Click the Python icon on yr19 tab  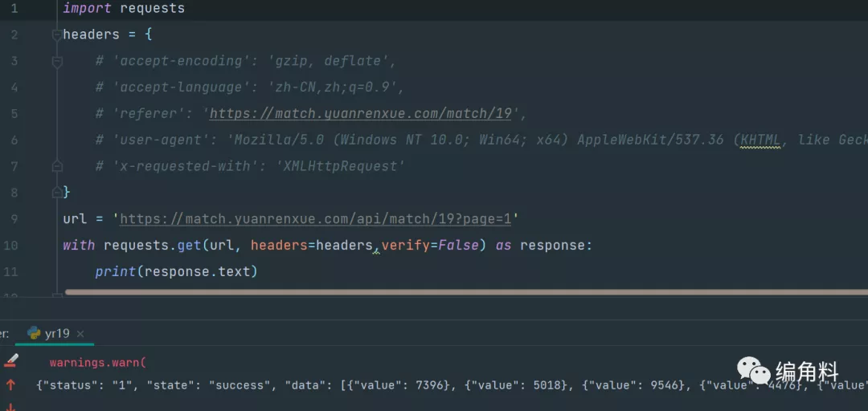pyautogui.click(x=34, y=333)
